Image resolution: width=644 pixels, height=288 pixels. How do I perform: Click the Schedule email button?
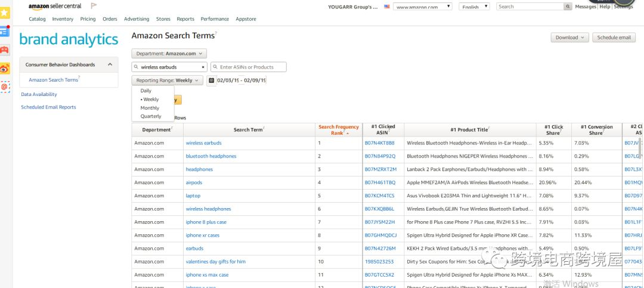coord(614,38)
